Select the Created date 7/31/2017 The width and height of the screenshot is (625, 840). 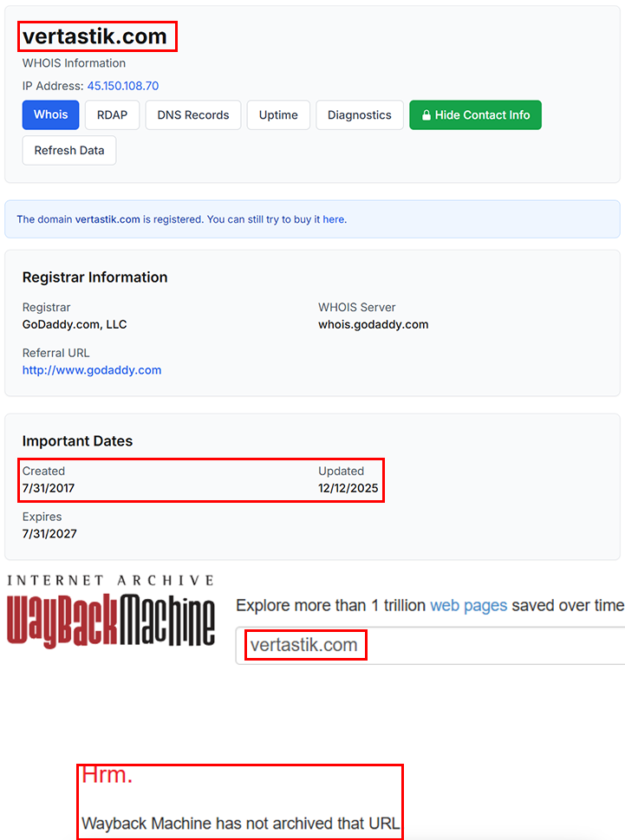(49, 488)
